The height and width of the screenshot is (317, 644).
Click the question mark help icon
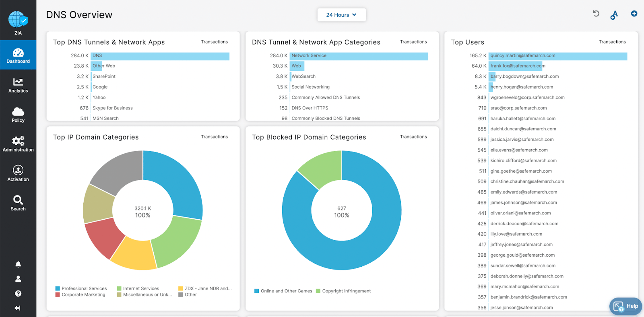[18, 294]
